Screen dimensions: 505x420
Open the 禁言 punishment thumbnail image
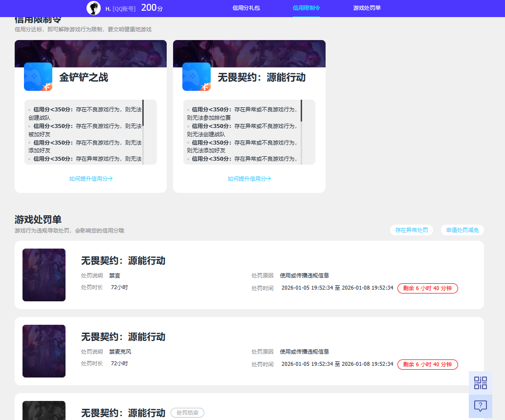(x=44, y=275)
